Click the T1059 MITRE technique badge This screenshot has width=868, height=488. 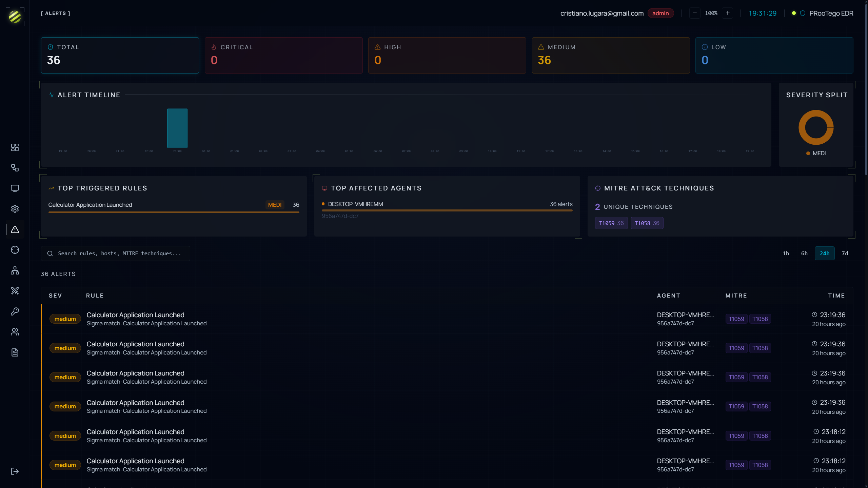(x=611, y=223)
